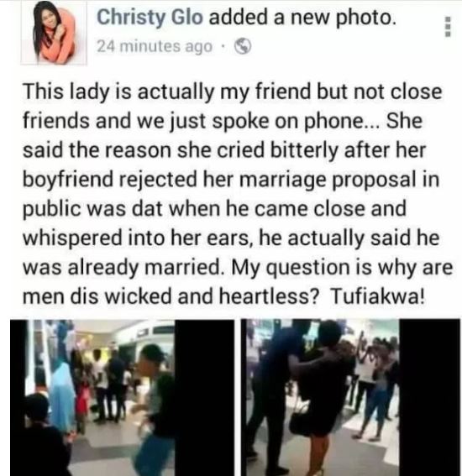Open the right photo of couple hugging
The width and height of the screenshot is (462, 476).
[350, 397]
